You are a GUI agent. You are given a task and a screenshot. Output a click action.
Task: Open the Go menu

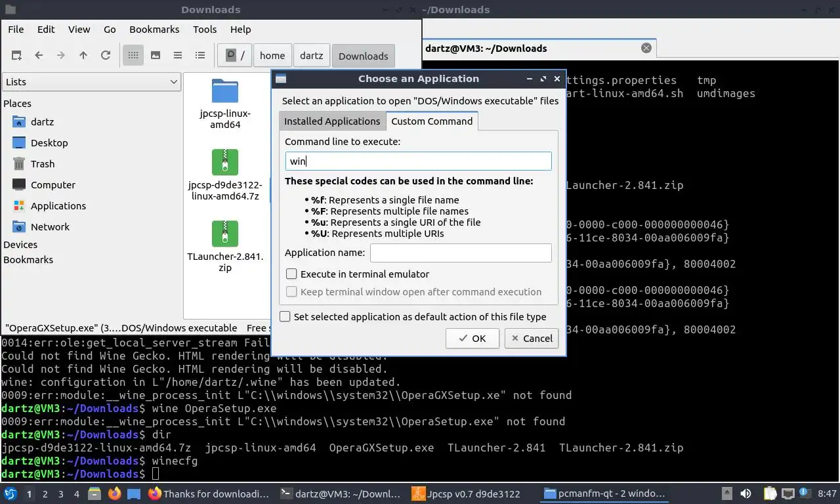coord(110,30)
